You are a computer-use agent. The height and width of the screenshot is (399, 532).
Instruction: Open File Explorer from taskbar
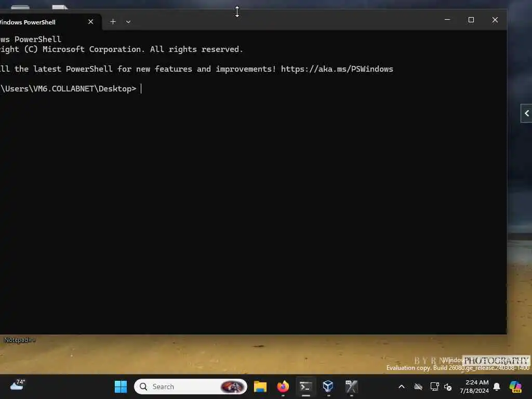click(260, 387)
